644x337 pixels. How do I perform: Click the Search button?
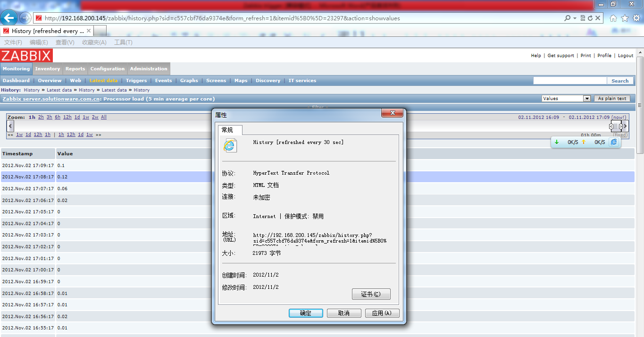tap(620, 81)
